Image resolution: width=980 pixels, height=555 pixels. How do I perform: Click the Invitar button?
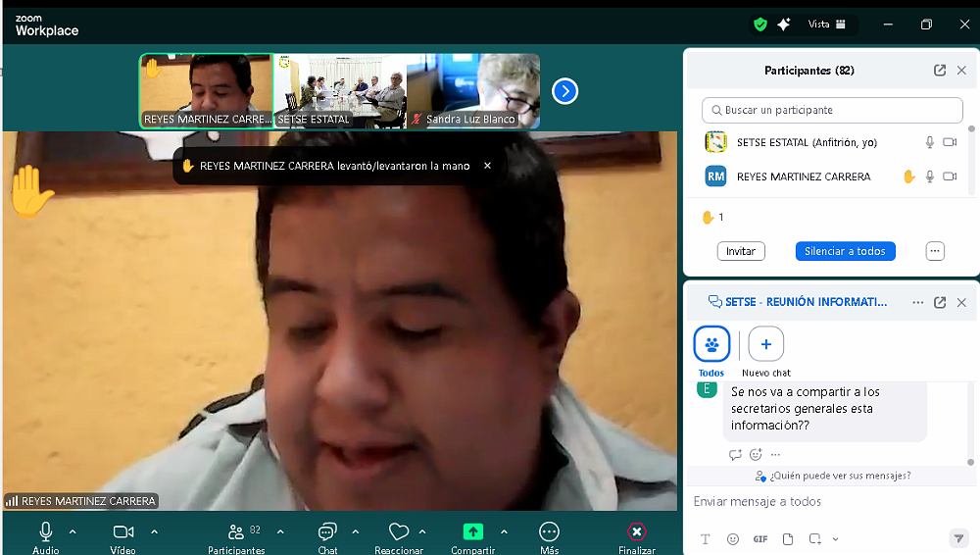click(x=740, y=251)
